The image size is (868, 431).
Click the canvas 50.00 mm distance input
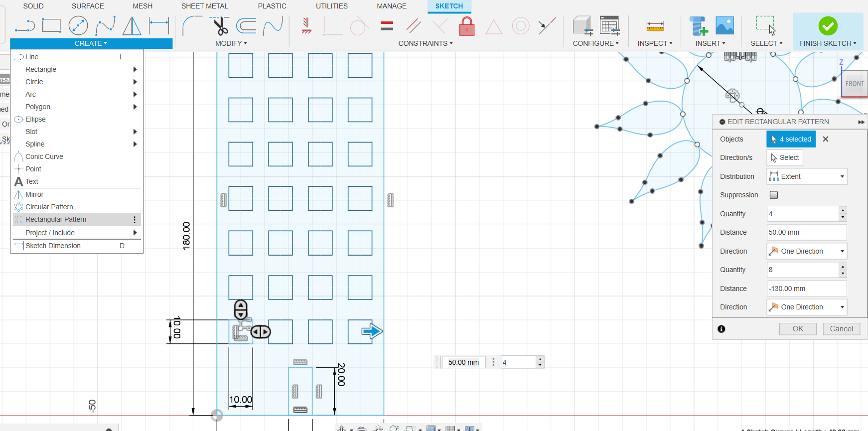click(464, 362)
